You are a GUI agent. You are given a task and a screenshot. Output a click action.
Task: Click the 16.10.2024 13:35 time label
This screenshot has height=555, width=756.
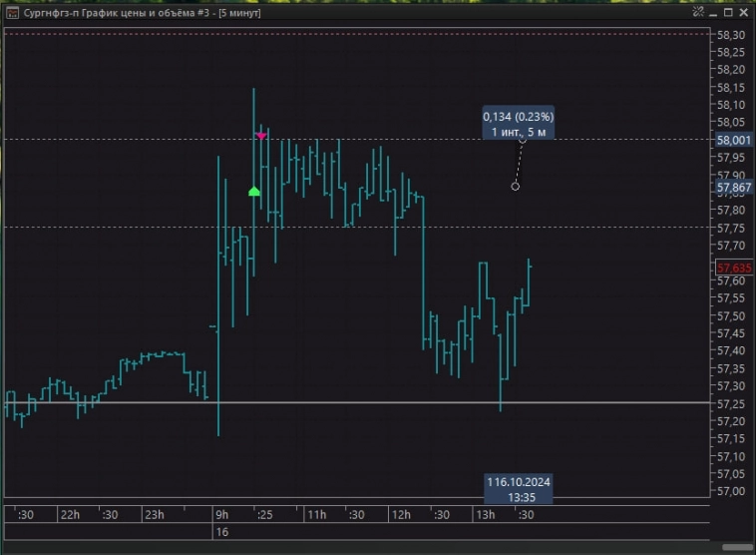click(519, 488)
